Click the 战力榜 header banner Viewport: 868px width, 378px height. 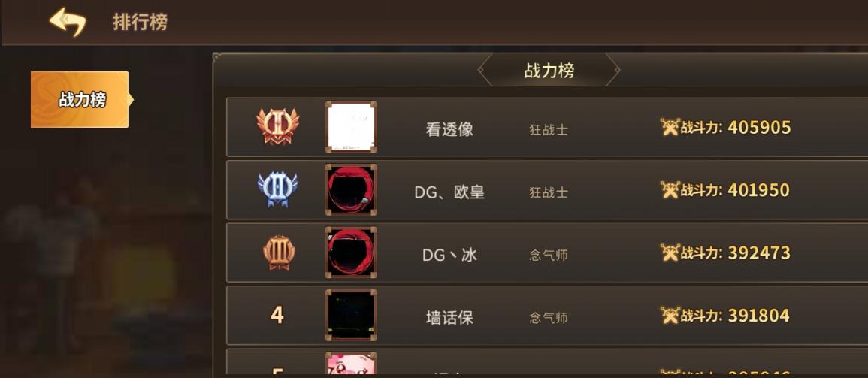pyautogui.click(x=549, y=71)
